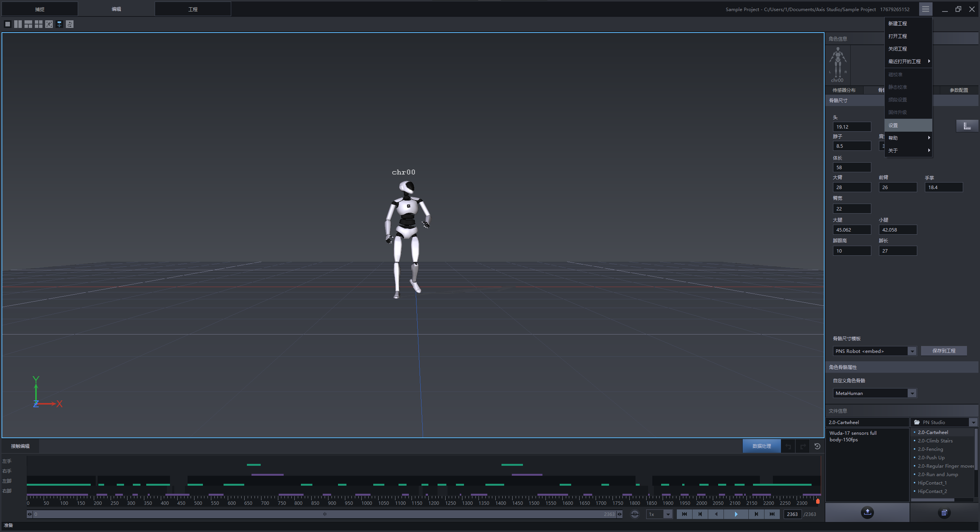Screen dimensions: 980x532
Task: Click the focus-on-character running figure icon
Action: (49, 24)
